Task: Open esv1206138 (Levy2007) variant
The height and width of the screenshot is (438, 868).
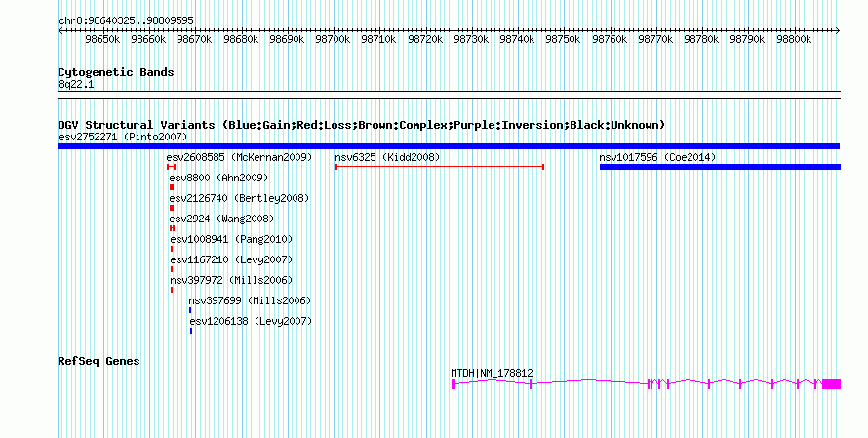Action: click(x=251, y=321)
